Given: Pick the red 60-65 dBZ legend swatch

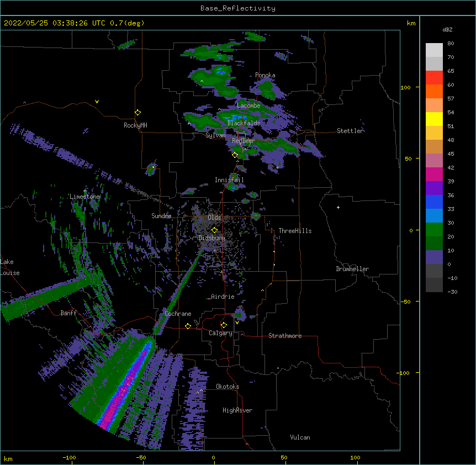Looking at the screenshot, I should tap(434, 78).
